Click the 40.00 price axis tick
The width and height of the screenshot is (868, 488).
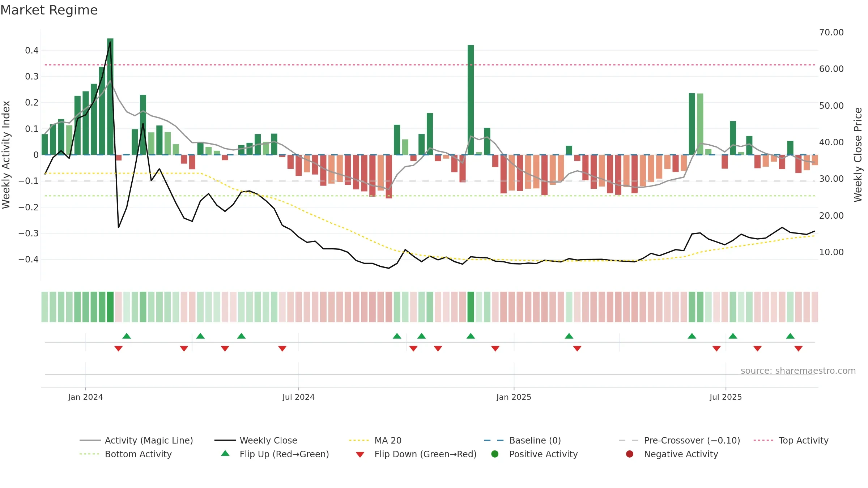(831, 142)
